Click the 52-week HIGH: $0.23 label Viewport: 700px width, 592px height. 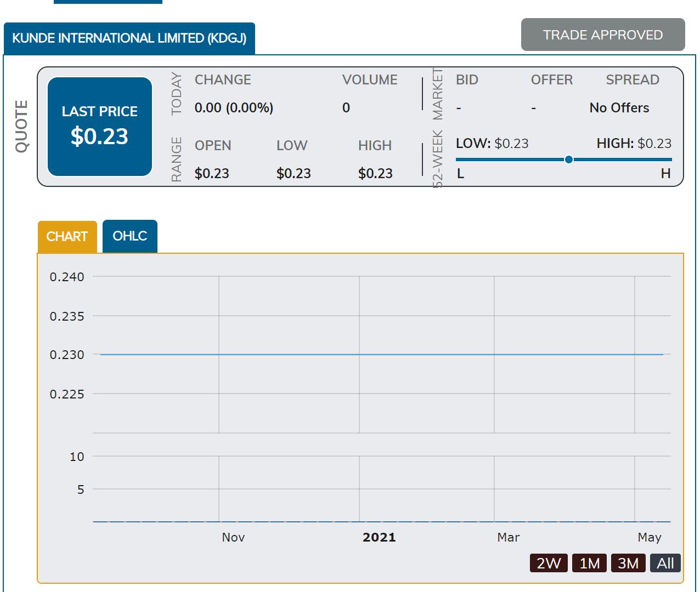click(634, 144)
